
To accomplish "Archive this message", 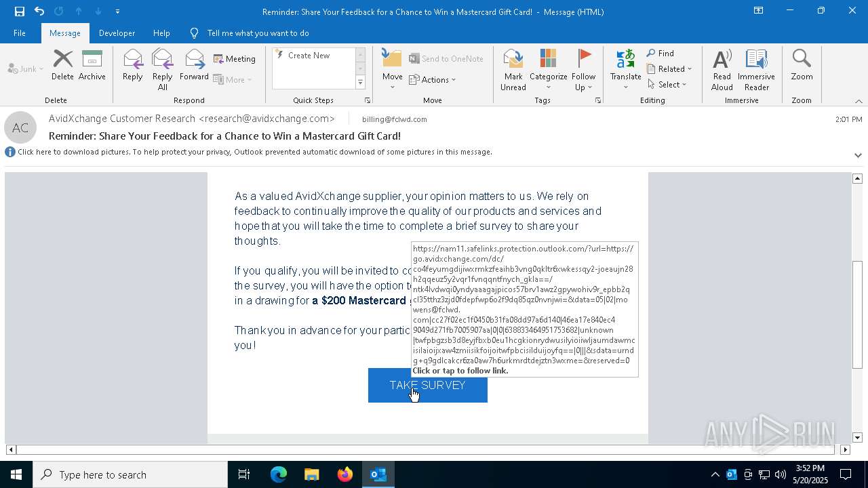I will tap(92, 66).
